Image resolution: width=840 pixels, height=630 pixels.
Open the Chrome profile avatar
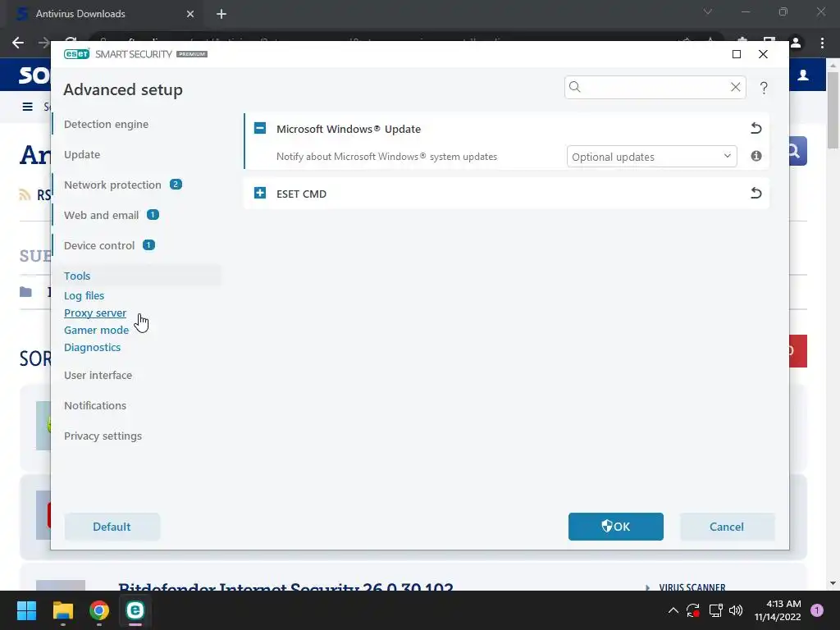796,43
